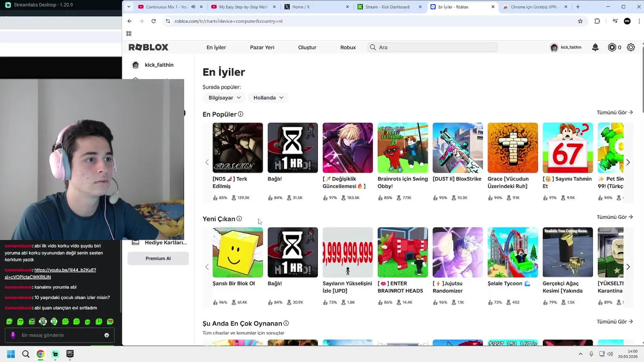
Task: Open Robux nav menu item
Action: (348, 47)
